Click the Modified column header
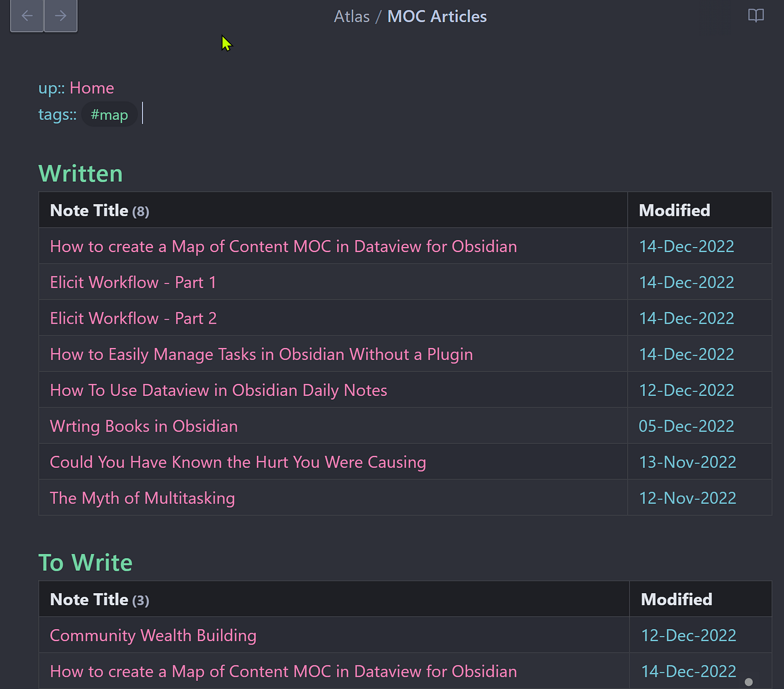This screenshot has width=784, height=689. click(674, 210)
